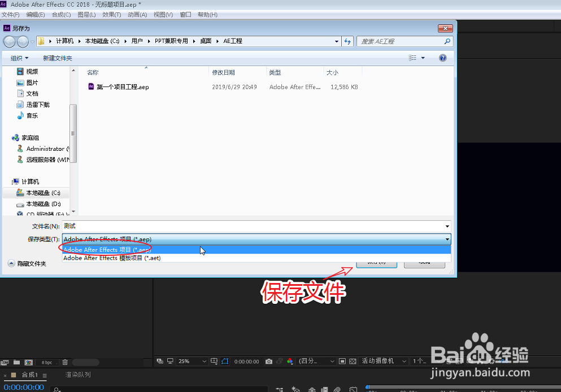Toggle region of interest in viewer
This screenshot has height=392, width=561.
tap(342, 361)
